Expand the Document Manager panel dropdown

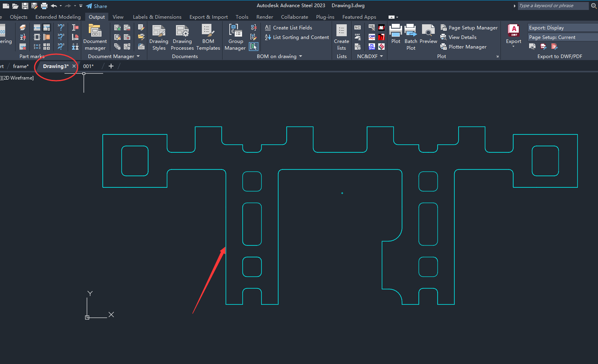(138, 56)
